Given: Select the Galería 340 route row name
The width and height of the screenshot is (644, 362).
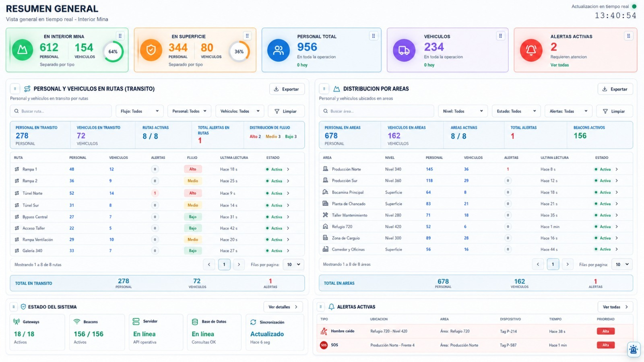Looking at the screenshot, I should (32, 251).
